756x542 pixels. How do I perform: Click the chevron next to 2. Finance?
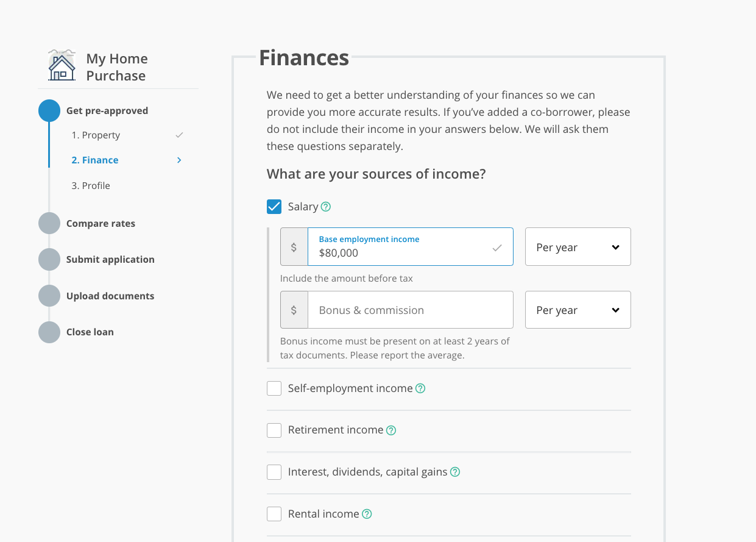[179, 160]
